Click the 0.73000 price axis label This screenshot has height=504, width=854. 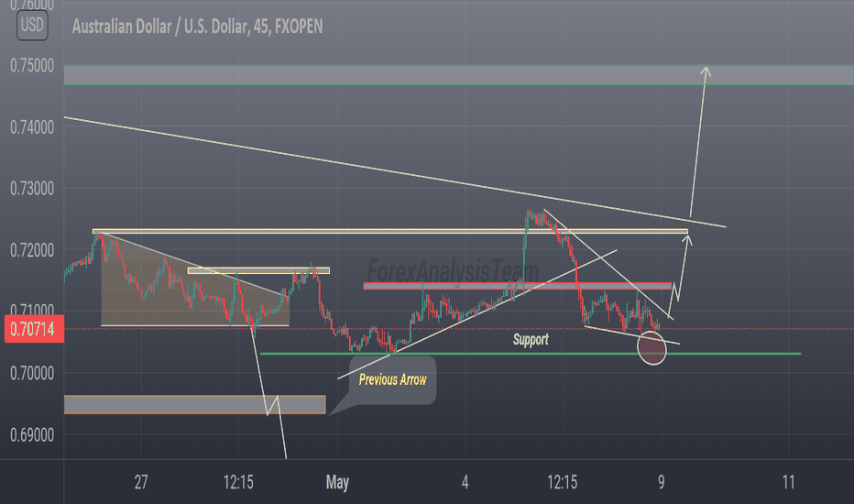(x=32, y=189)
